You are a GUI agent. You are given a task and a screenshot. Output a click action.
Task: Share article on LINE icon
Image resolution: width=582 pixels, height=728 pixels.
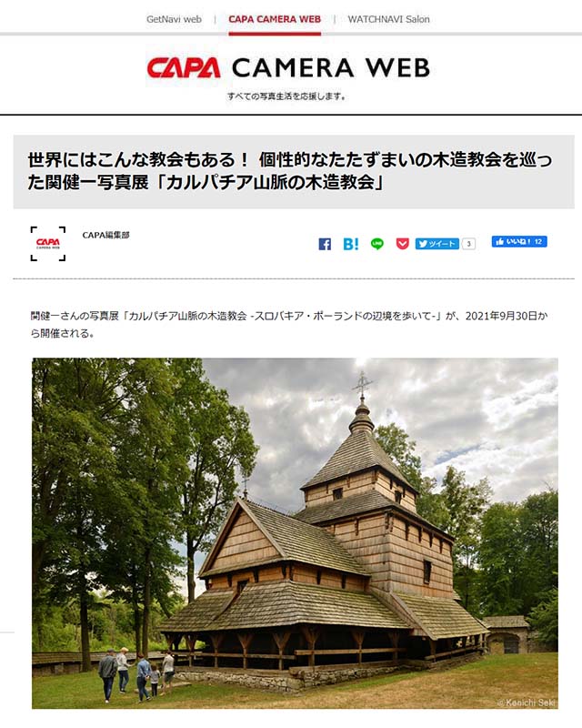376,244
